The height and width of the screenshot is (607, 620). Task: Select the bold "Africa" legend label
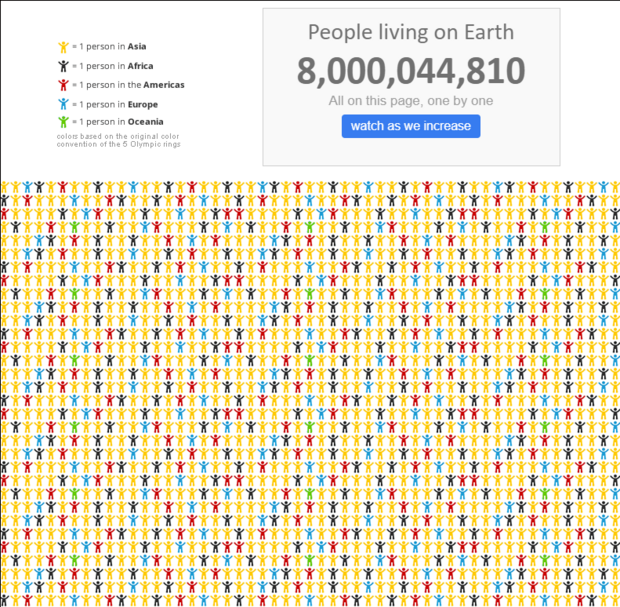coord(140,66)
